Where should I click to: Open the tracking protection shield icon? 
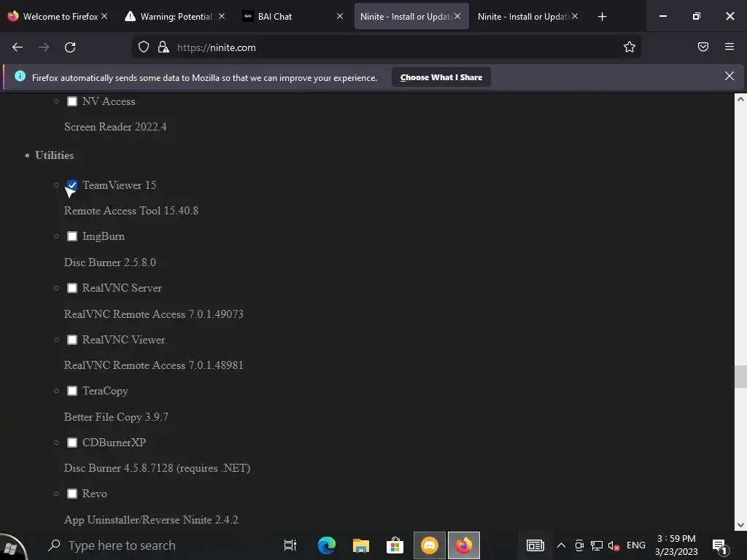click(144, 47)
